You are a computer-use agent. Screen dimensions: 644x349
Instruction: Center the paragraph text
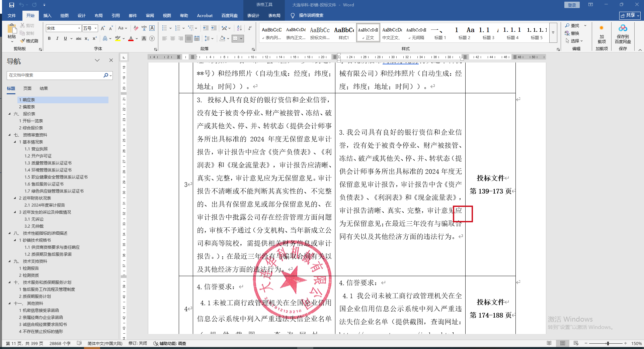[x=173, y=38]
